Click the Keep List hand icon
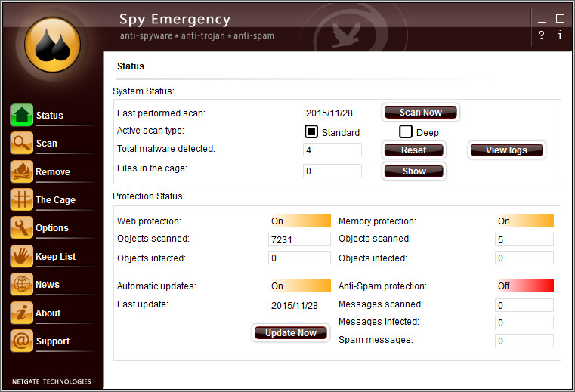 click(x=21, y=256)
